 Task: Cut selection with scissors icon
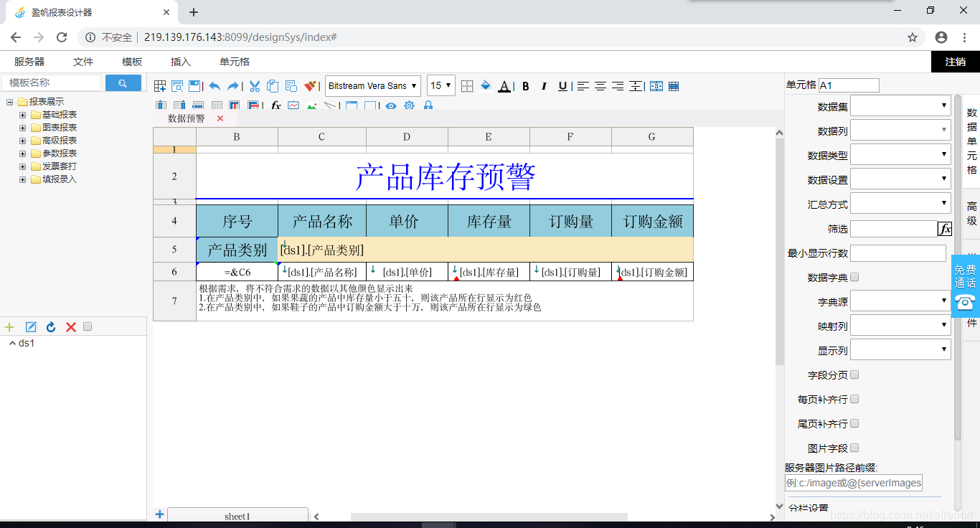tap(255, 86)
